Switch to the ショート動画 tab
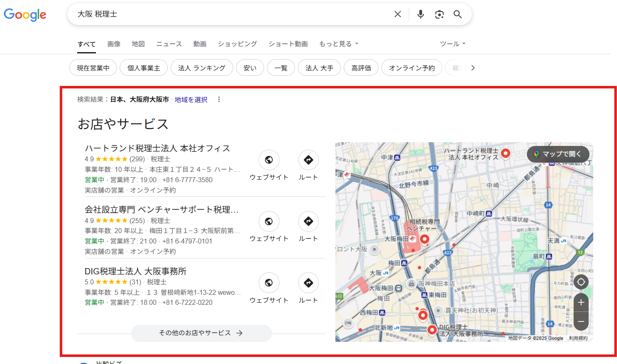This screenshot has width=617, height=364. pos(288,44)
